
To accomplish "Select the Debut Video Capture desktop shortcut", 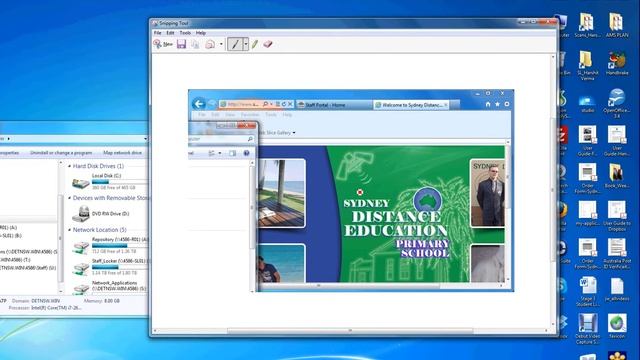I will coord(587,329).
